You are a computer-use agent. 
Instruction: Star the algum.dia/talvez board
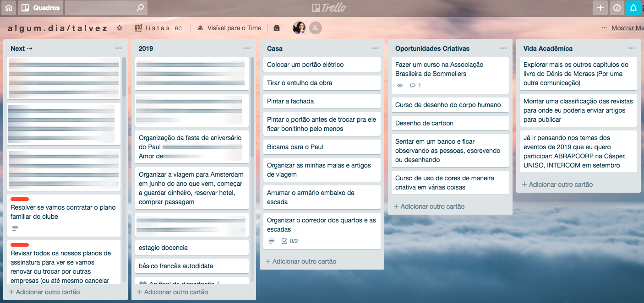pyautogui.click(x=119, y=27)
